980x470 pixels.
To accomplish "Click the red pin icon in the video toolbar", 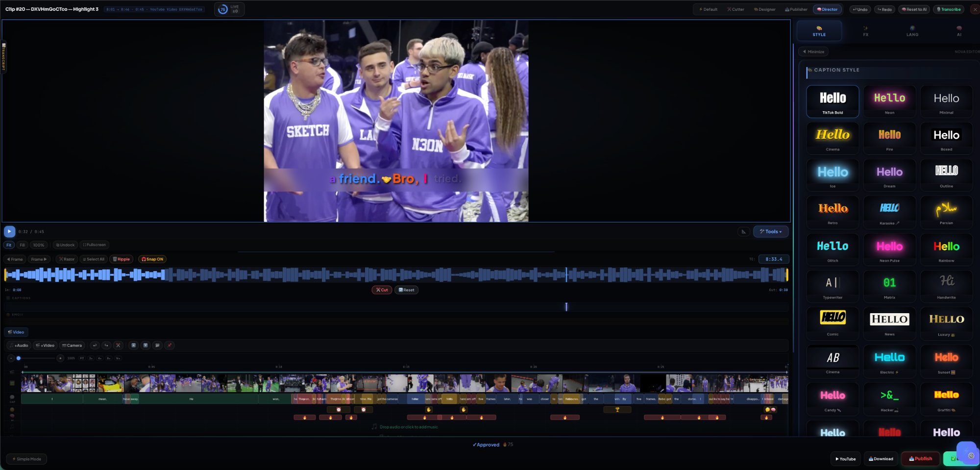I will (170, 346).
